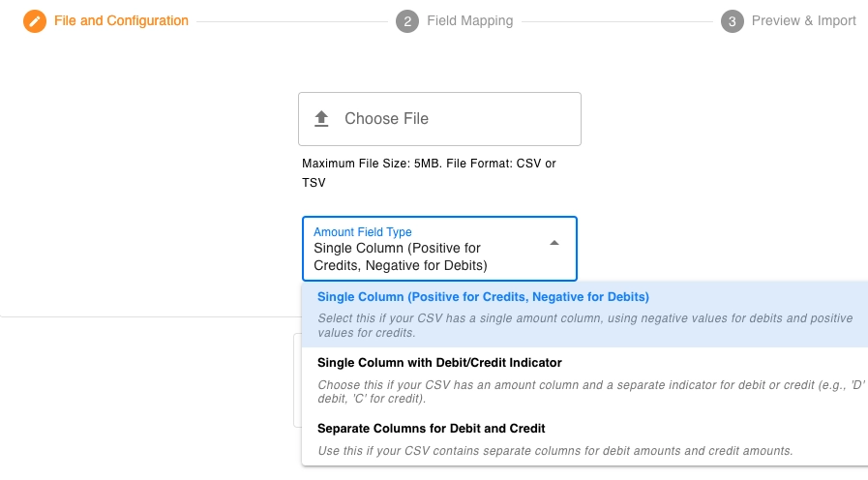Click the 'D' debit, 'C' credit indicator description
This screenshot has height=480, width=868.
590,391
